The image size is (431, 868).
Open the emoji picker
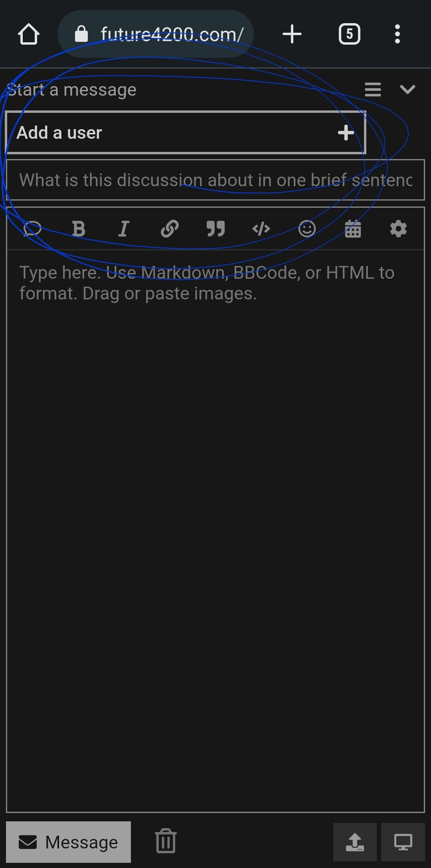[x=307, y=229]
